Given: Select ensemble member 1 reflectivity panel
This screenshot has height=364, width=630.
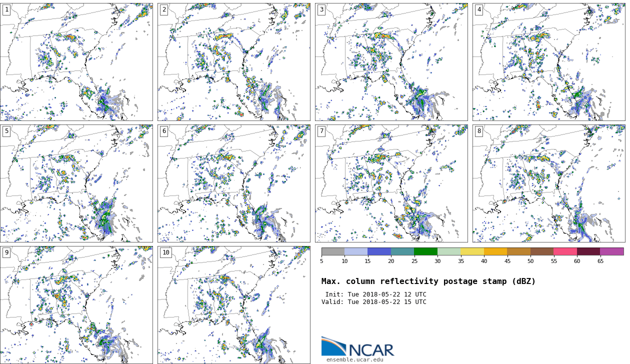Looking at the screenshot, I should click(x=76, y=62).
